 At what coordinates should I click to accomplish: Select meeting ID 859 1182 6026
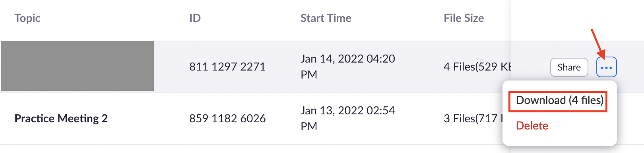(x=227, y=118)
